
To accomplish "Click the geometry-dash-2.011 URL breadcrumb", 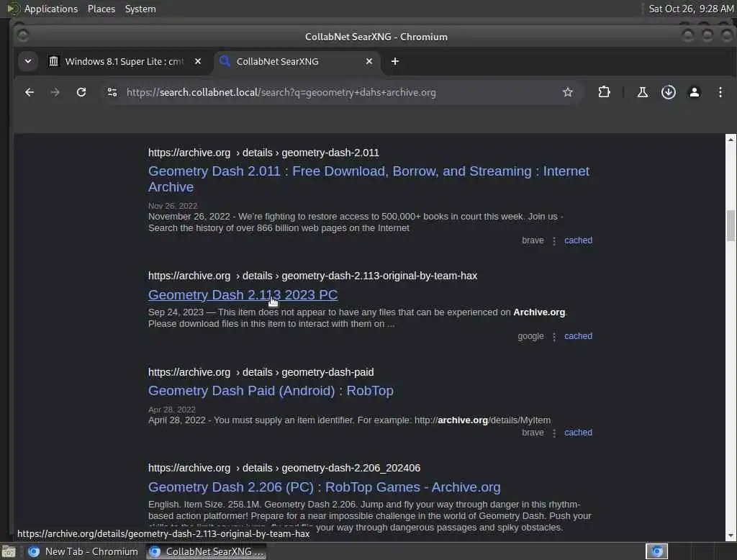I will (263, 153).
